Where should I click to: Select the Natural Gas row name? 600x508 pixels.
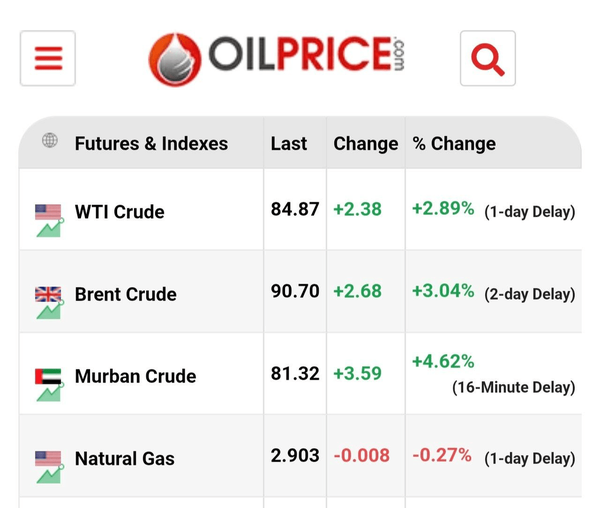(124, 459)
